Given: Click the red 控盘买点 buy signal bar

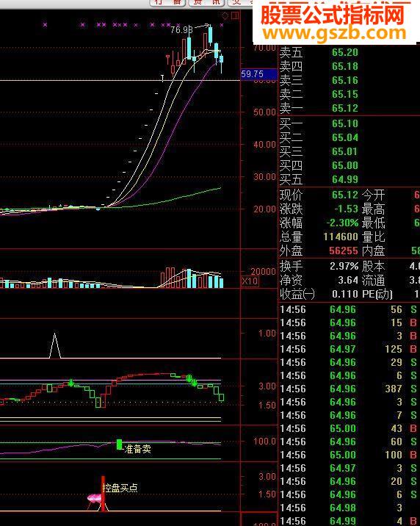Looking at the screenshot, I should click(104, 494).
